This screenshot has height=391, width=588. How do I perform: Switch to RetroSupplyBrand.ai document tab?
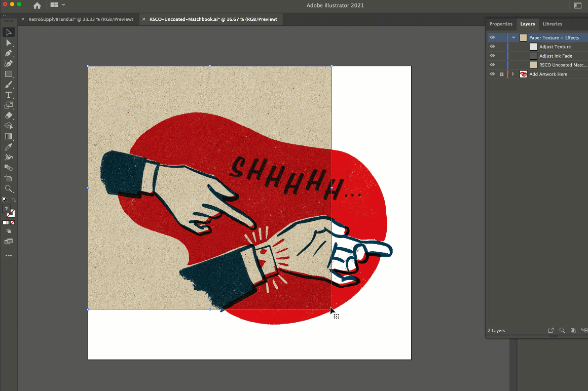tap(81, 19)
